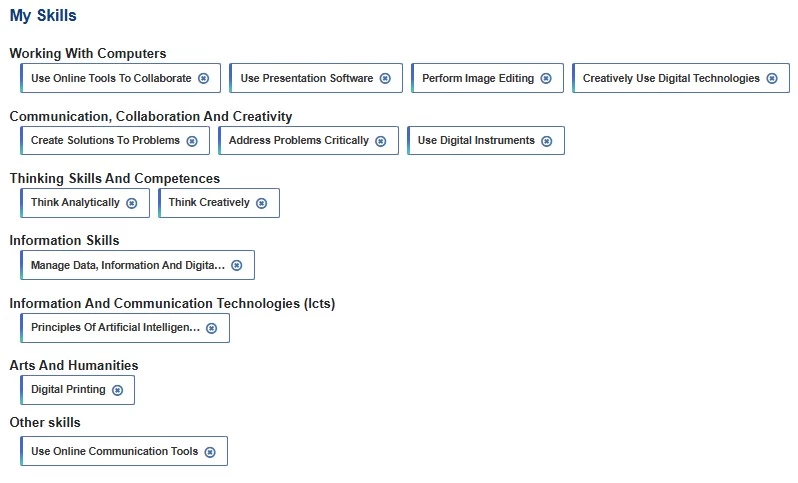Click the My Skills section title

click(x=43, y=15)
